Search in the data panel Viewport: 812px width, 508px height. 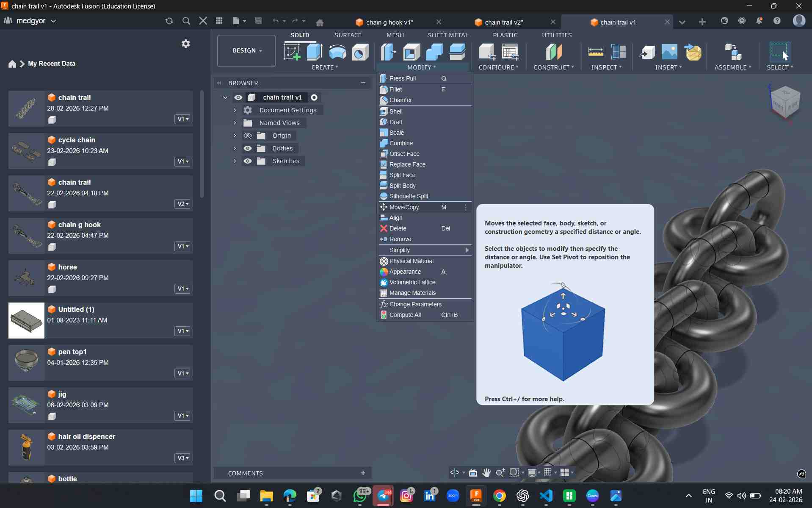(186, 21)
